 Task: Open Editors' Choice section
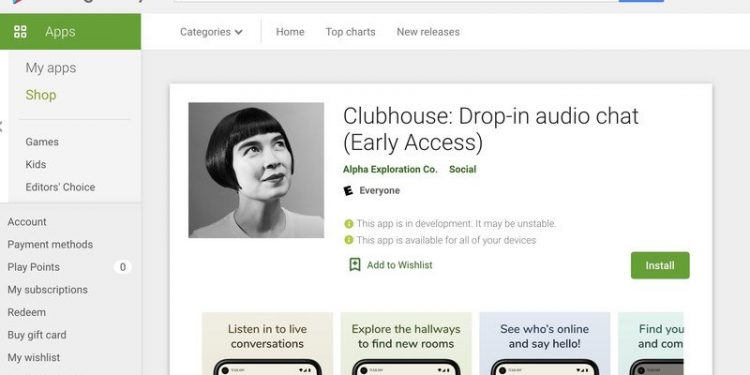(x=60, y=187)
